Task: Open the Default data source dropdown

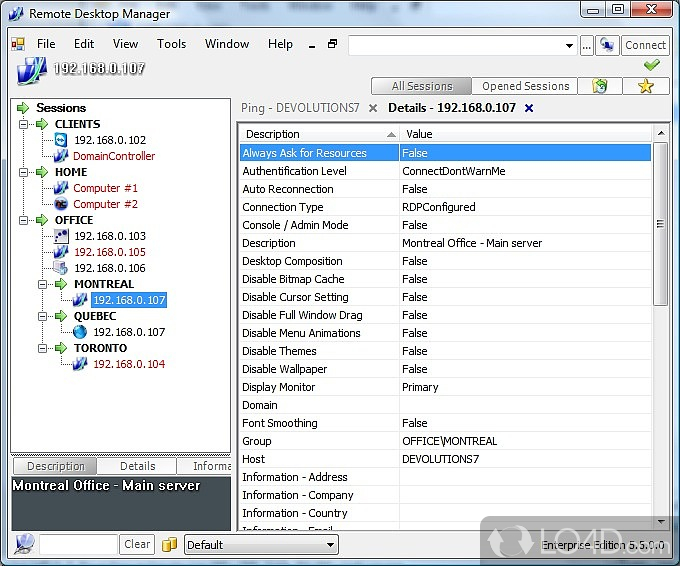Action: [330, 545]
